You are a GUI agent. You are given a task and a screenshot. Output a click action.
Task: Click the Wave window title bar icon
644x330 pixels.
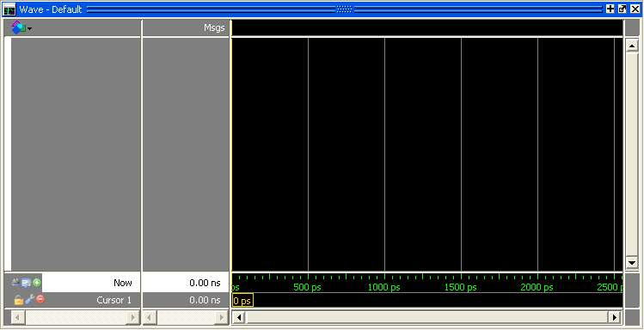click(x=9, y=9)
